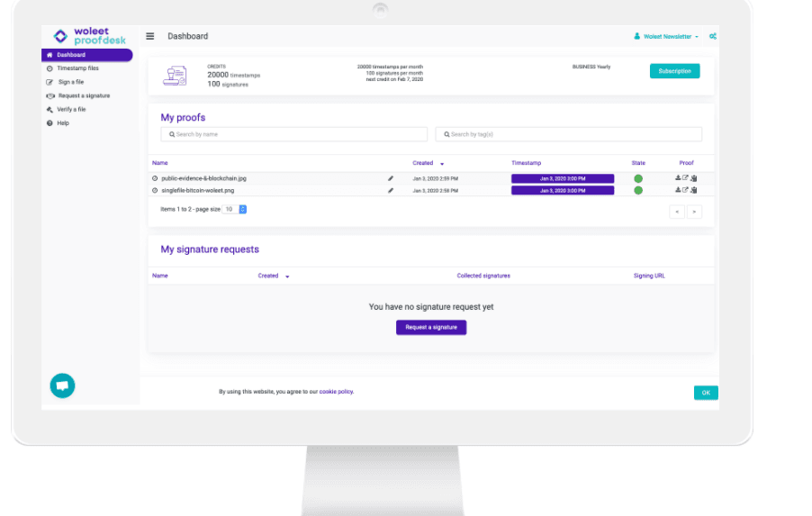Select Verify a file in sidebar
Viewport: 812px width, 516px height.
[x=71, y=109]
